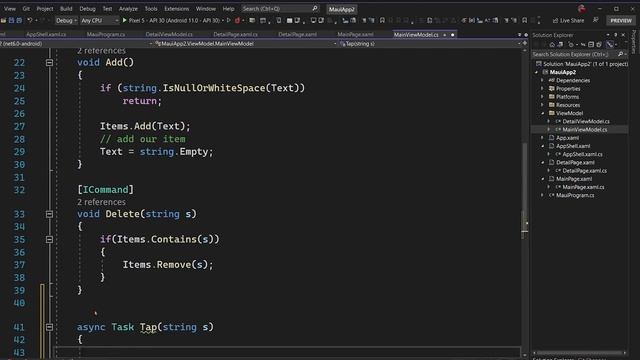Select DetailViewModel.cs in Solution Explorer
The height and width of the screenshot is (360, 640).
586,121
